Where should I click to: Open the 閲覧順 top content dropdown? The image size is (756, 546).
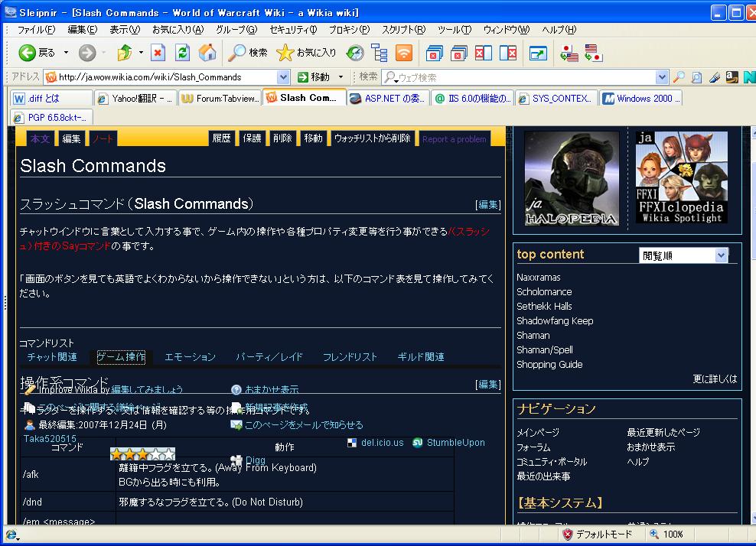(721, 255)
